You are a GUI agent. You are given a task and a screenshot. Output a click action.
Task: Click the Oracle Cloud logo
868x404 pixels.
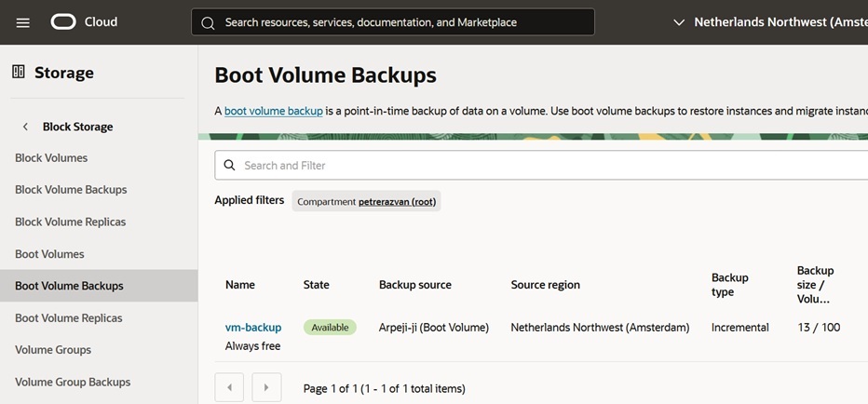coord(63,22)
